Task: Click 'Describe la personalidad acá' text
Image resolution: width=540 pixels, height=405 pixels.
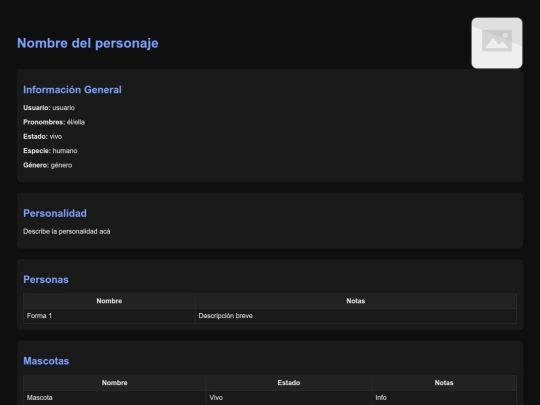Action: [x=67, y=231]
